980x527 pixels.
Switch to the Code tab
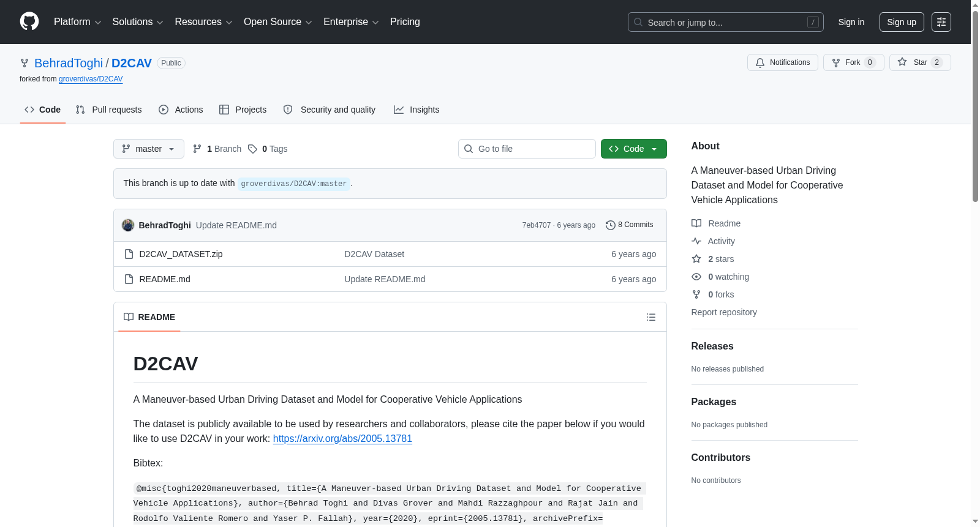click(x=43, y=110)
